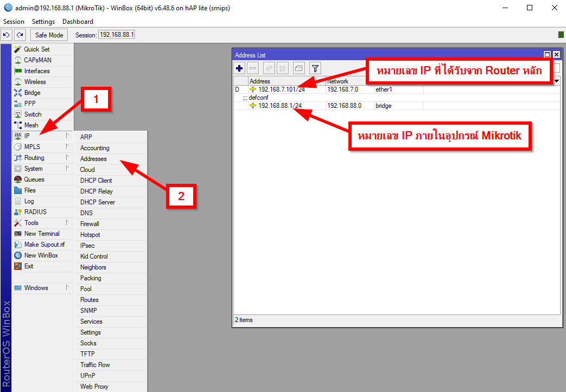
Task: Select DHCP Server in IP submenu
Action: pos(111,202)
